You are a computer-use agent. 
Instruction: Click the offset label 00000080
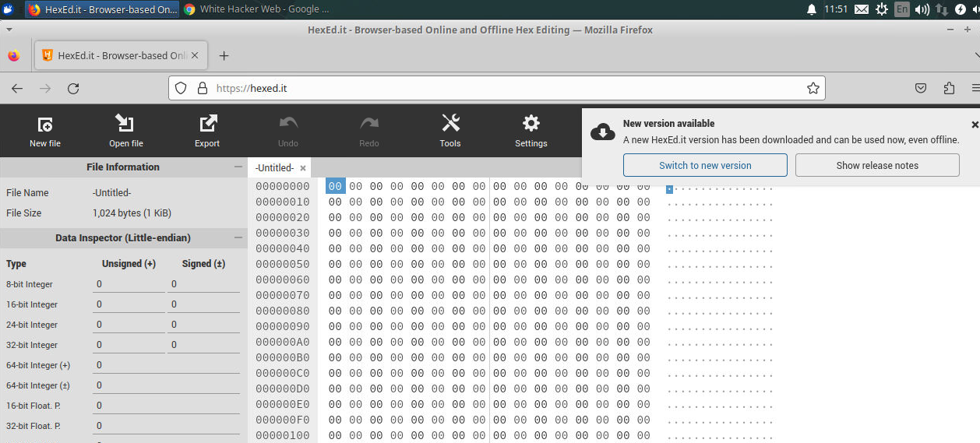[283, 311]
